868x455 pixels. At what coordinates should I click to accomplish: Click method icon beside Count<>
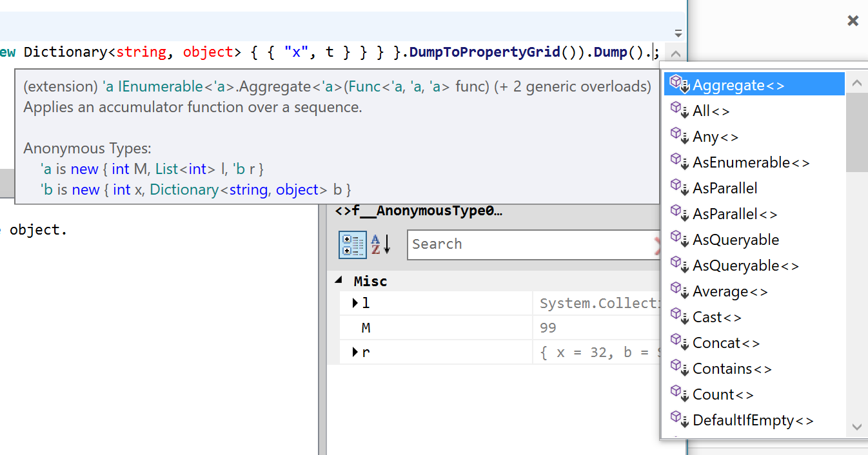tap(680, 393)
